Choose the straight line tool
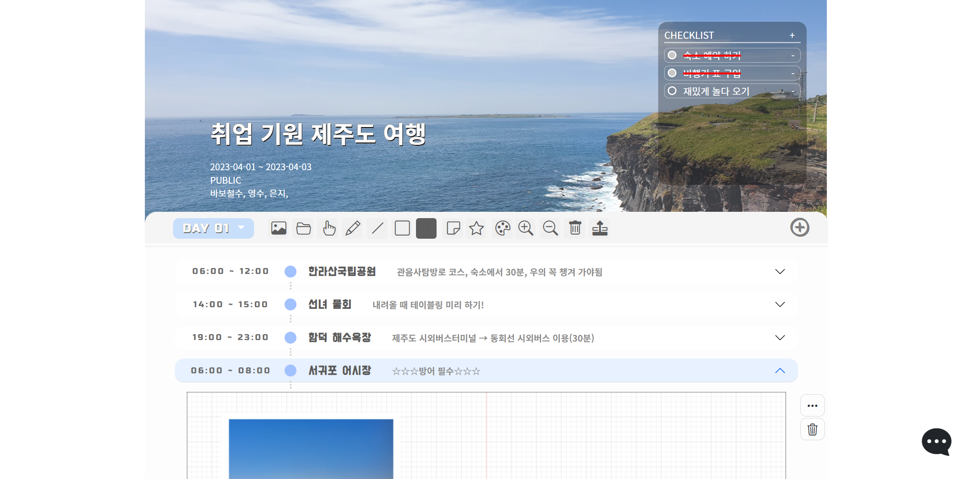This screenshot has height=479, width=980. click(378, 228)
